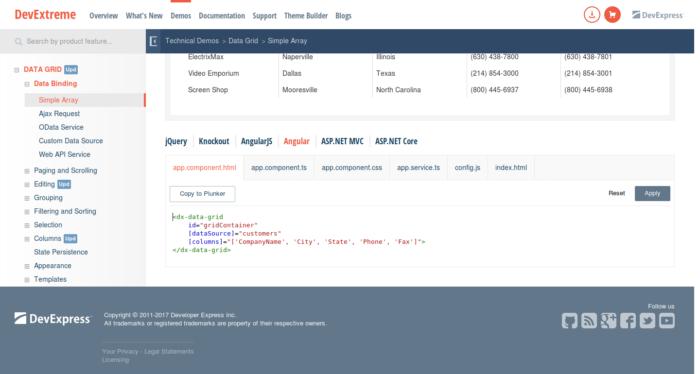This screenshot has height=374, width=700.
Task: Open Your Privacy footer link
Action: coord(120,352)
